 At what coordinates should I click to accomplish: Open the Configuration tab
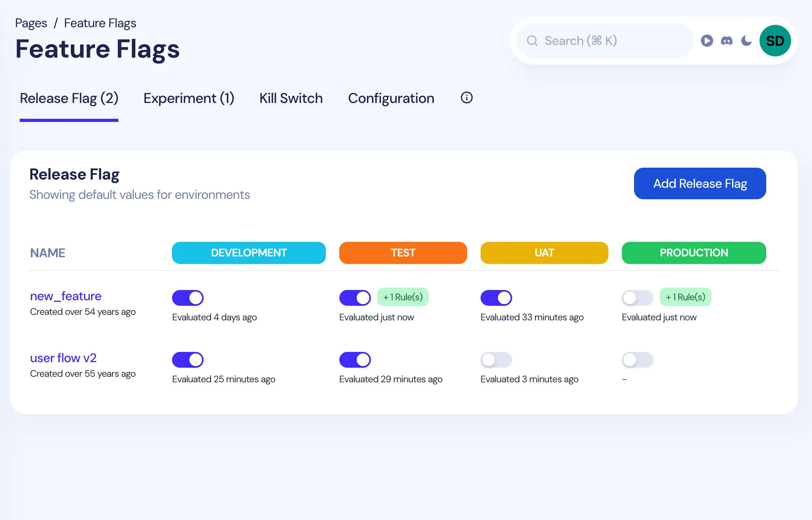coord(391,98)
